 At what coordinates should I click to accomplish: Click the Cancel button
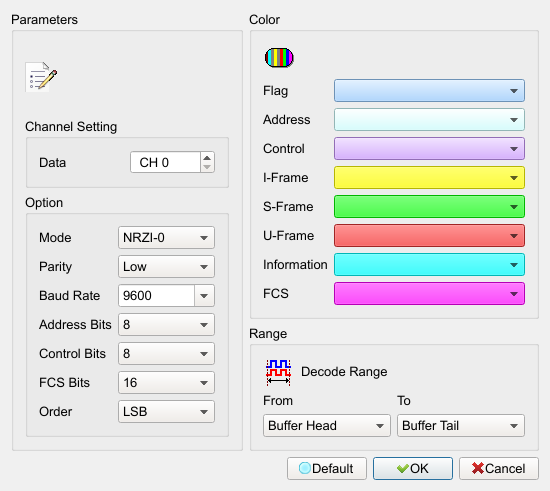[x=499, y=469]
